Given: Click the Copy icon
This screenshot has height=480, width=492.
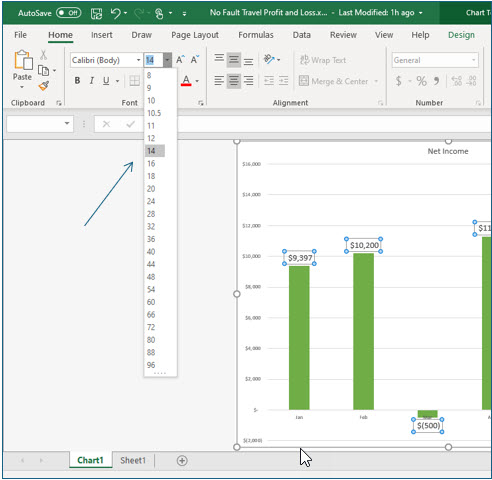Looking at the screenshot, I should click(x=43, y=70).
